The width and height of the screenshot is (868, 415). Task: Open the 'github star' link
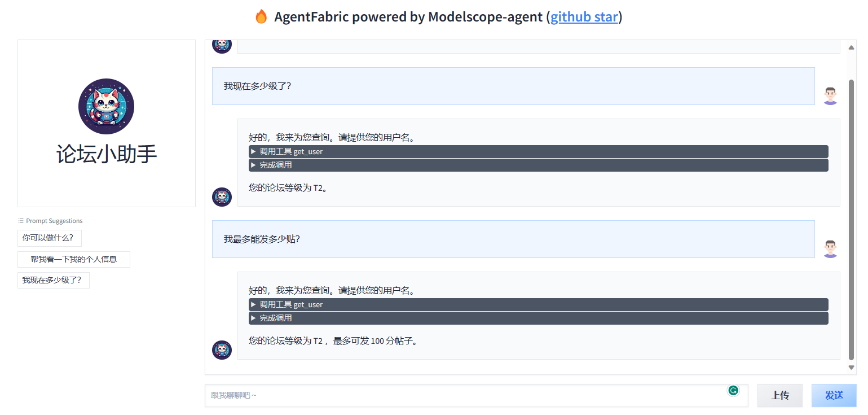584,17
